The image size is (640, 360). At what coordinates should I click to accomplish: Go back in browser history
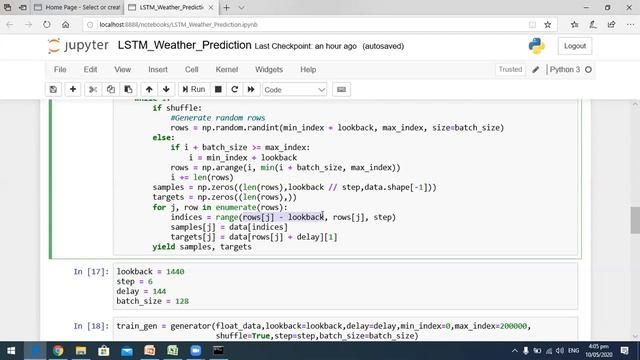(10, 24)
